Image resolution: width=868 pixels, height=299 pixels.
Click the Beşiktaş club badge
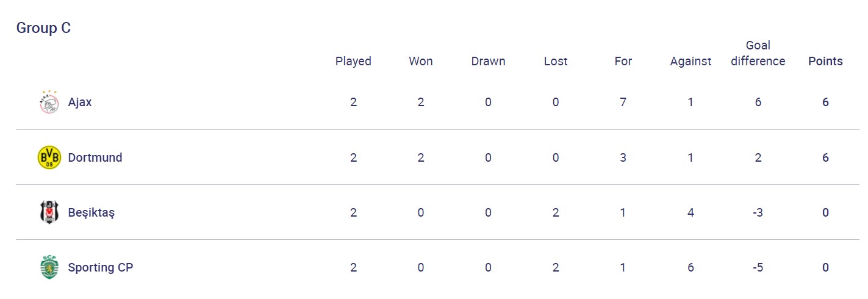pos(49,212)
